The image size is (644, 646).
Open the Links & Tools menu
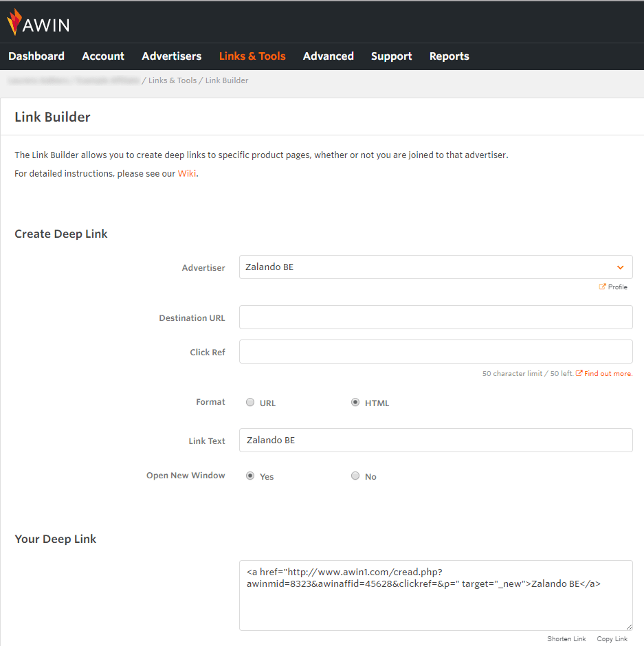(x=252, y=56)
